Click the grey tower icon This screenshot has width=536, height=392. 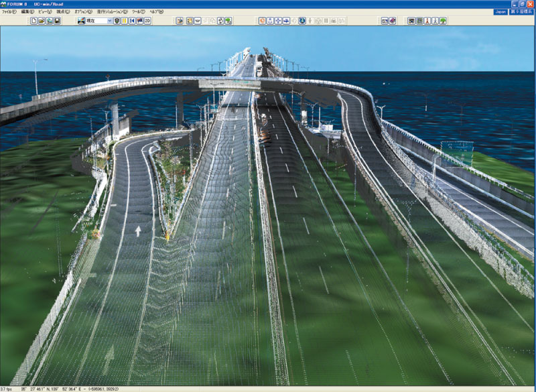pyautogui.click(x=435, y=21)
